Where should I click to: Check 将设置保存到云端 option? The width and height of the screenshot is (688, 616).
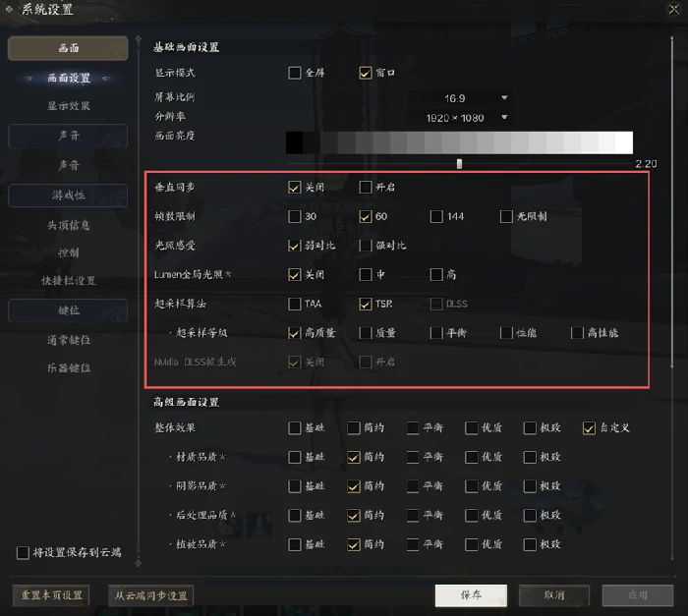point(23,552)
